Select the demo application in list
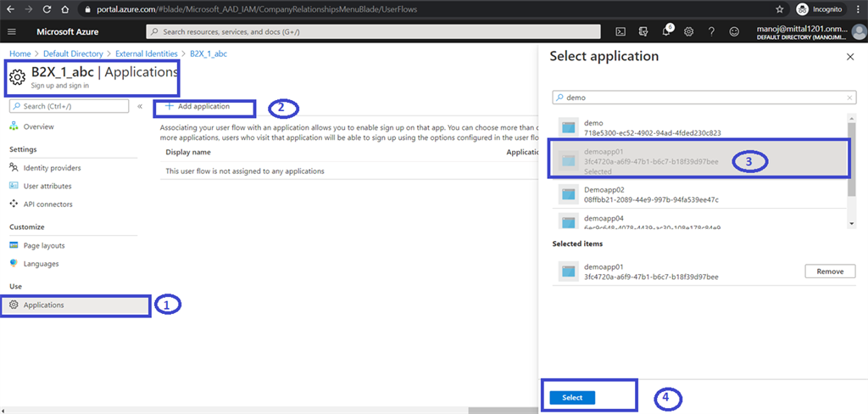Image resolution: width=868 pixels, height=414 pixels. (699, 127)
